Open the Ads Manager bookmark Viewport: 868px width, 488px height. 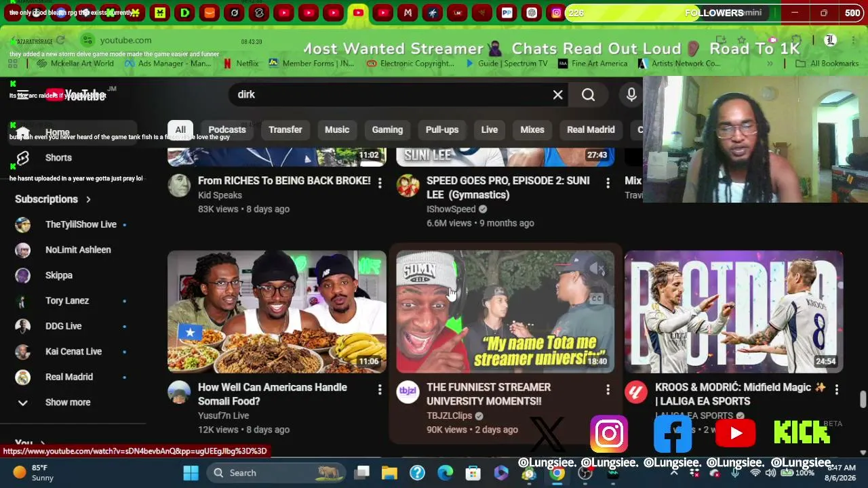point(167,64)
